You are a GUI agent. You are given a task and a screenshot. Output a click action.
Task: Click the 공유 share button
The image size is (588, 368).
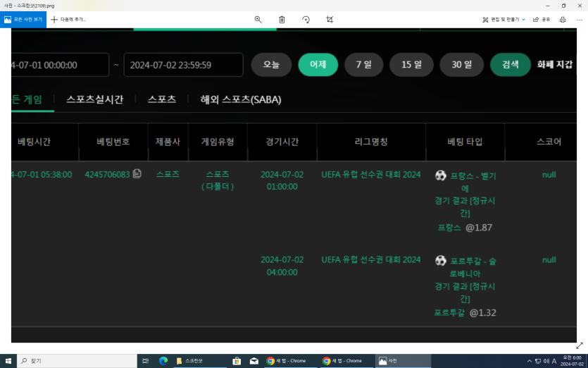[x=542, y=20]
